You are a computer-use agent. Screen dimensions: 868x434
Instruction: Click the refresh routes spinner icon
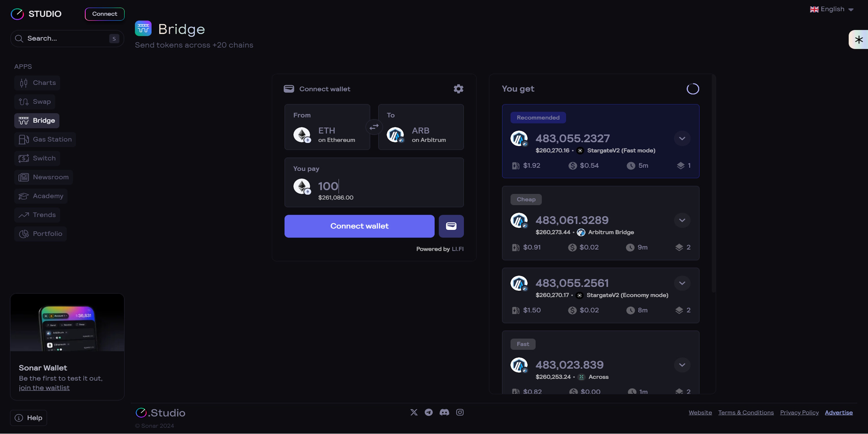[x=692, y=89]
